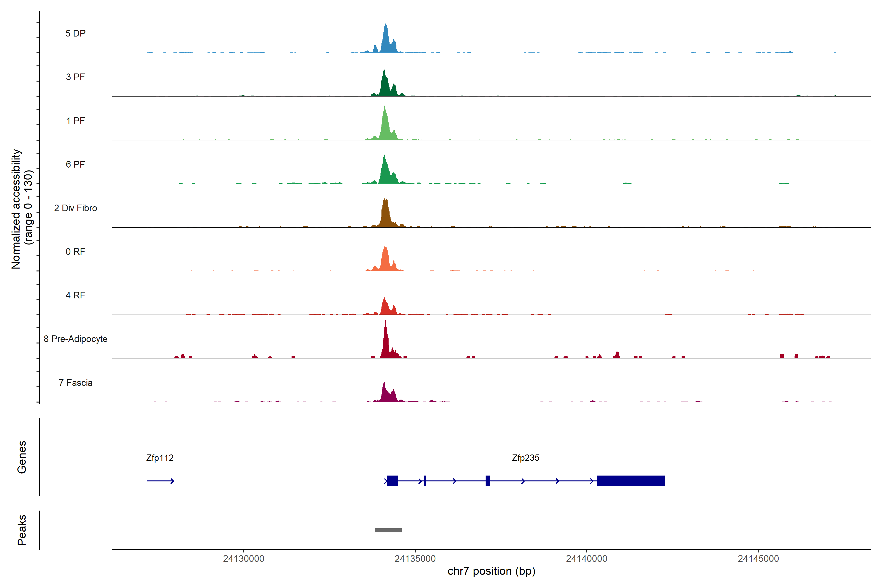Click the 24130000 axis tick label

click(243, 559)
